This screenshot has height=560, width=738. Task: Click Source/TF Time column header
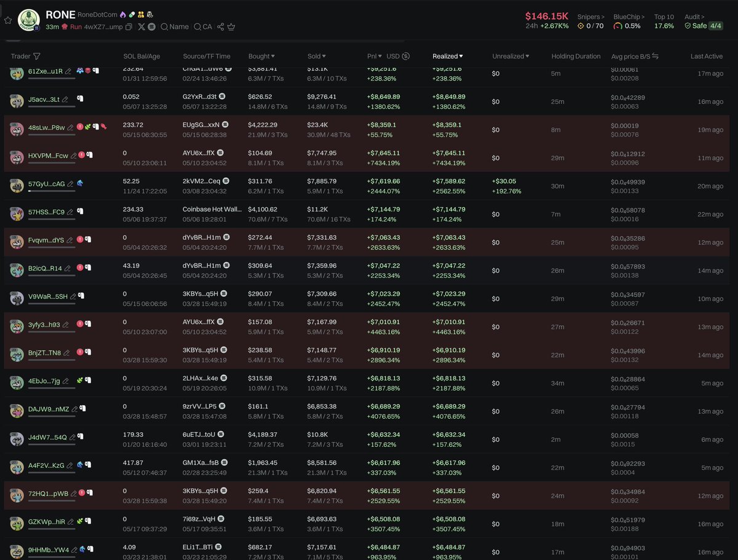207,56
